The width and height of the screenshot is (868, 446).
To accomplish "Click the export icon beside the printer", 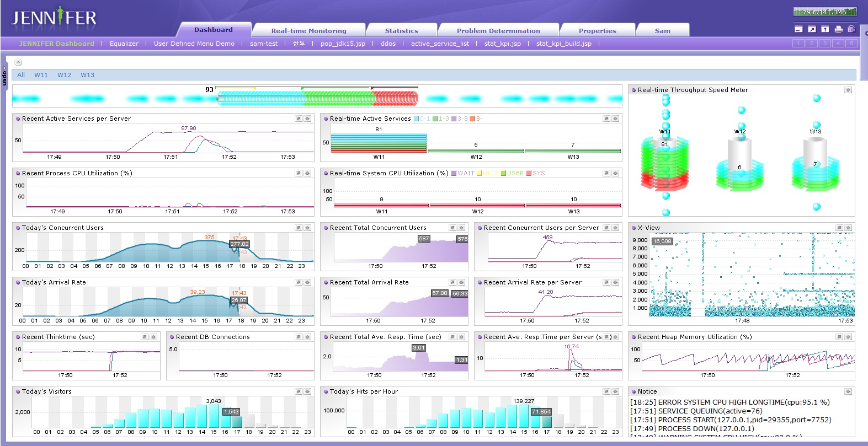I will [x=851, y=29].
